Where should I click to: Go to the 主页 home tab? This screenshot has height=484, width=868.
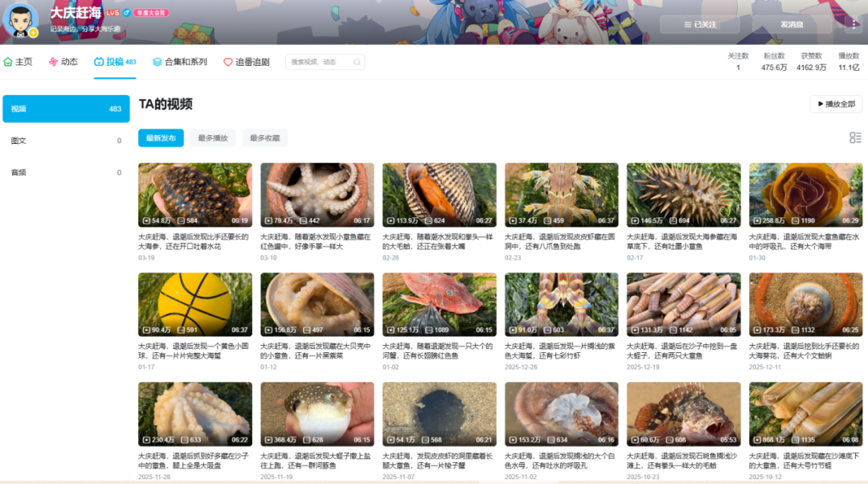[x=18, y=62]
